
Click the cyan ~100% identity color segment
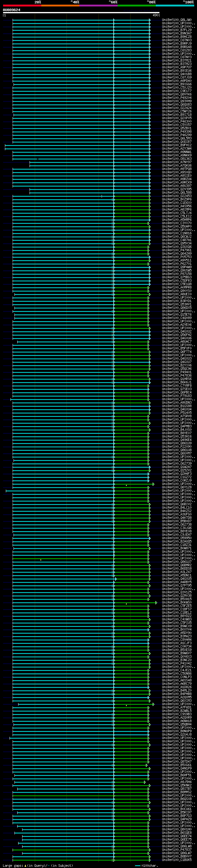(x=175, y=6)
